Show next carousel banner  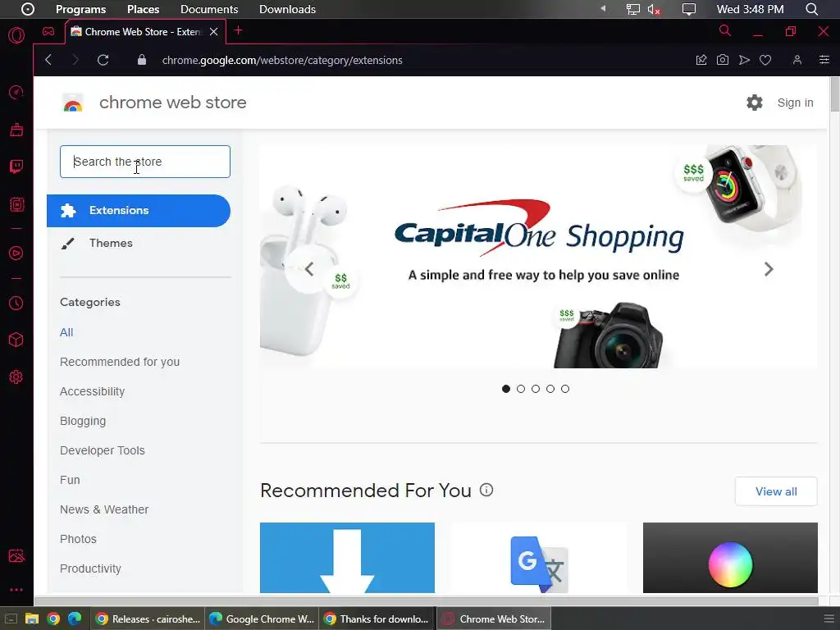tap(769, 269)
